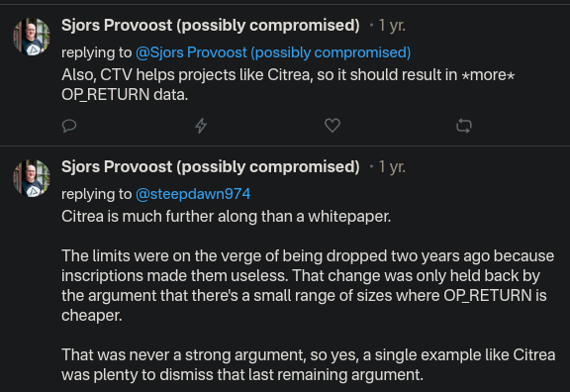Screen dimensions: 570x392
Task: Zap the CTV post with the lightning icon
Action: coord(201,126)
